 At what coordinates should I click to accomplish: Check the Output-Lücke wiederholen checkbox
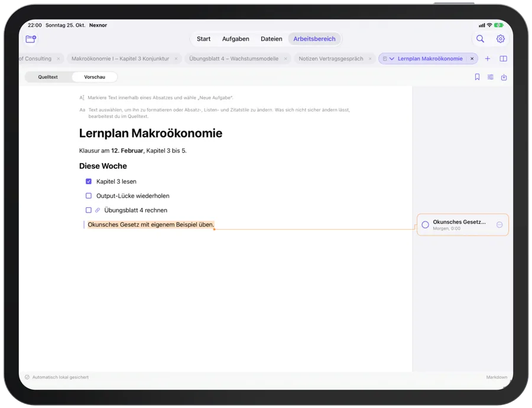89,196
